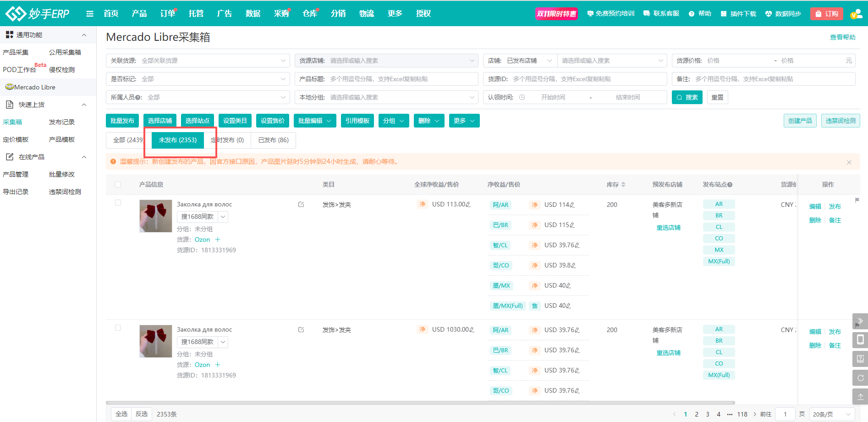Open the 20条/页 page size selector
868x422 pixels.
coord(831,414)
